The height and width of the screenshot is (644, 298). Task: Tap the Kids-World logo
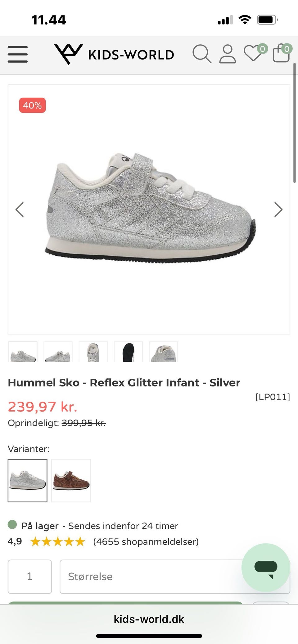click(114, 54)
